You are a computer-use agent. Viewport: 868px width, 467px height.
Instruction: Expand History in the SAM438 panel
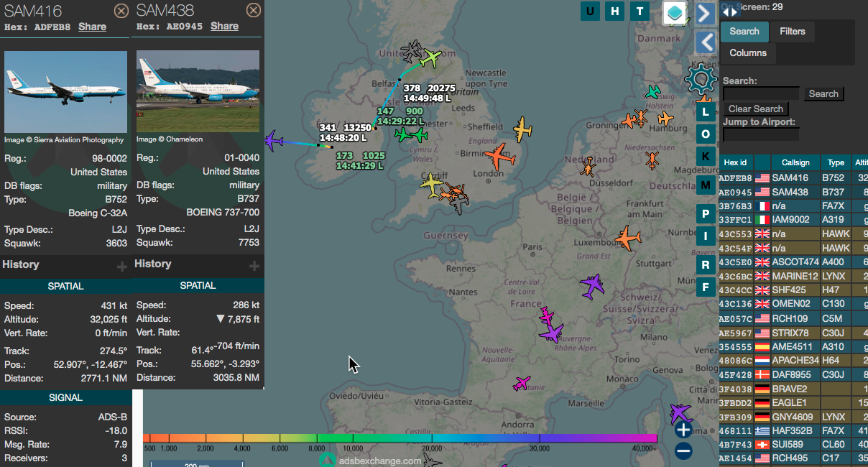(x=254, y=266)
